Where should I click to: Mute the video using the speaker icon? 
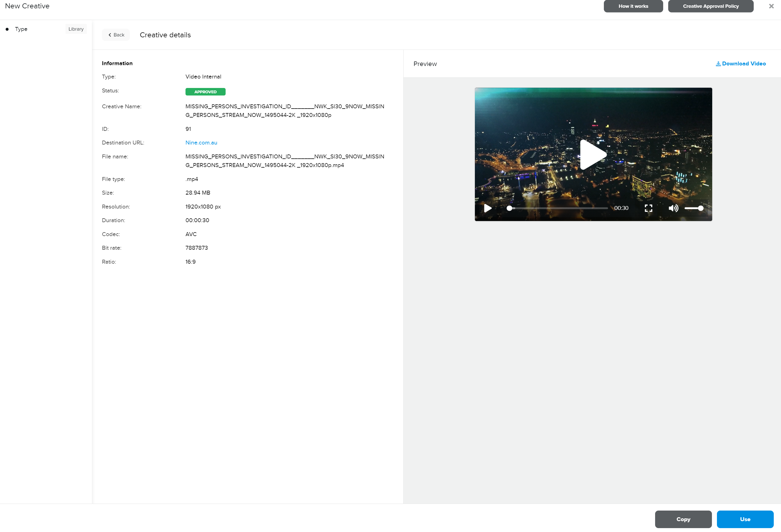click(x=673, y=208)
